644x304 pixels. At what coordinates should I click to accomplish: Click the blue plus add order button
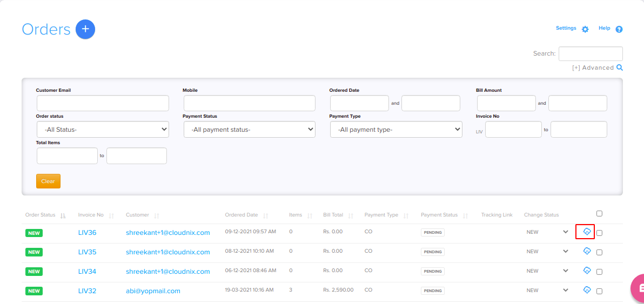point(85,30)
